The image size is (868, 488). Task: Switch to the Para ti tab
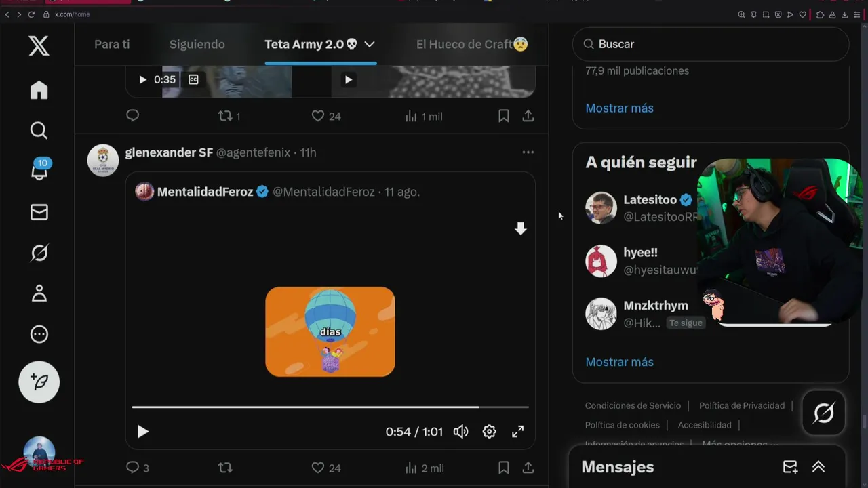[x=112, y=44]
